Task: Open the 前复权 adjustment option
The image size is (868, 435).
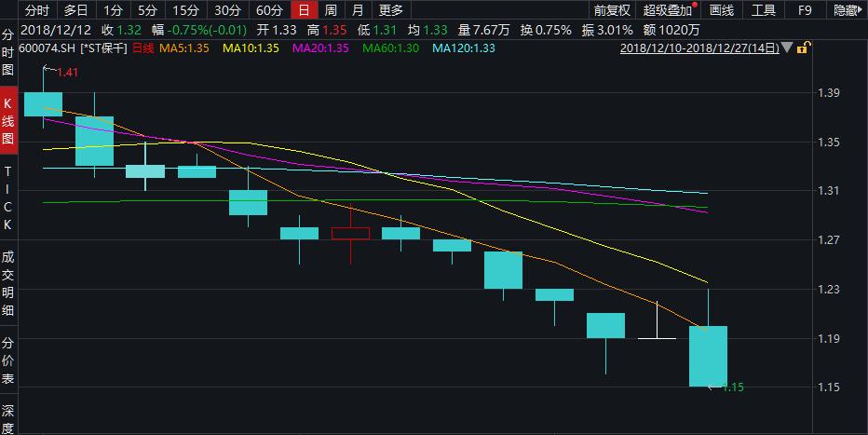Action: [612, 10]
